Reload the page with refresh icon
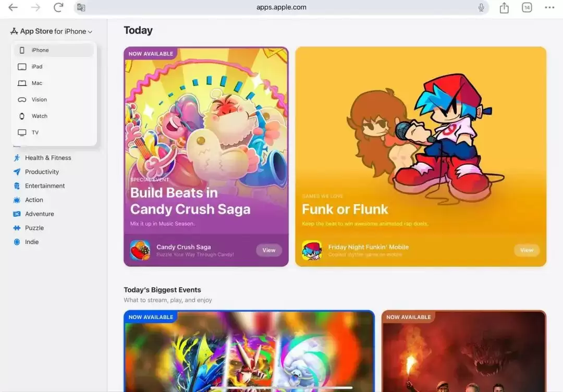This screenshot has width=563, height=392. tap(58, 7)
